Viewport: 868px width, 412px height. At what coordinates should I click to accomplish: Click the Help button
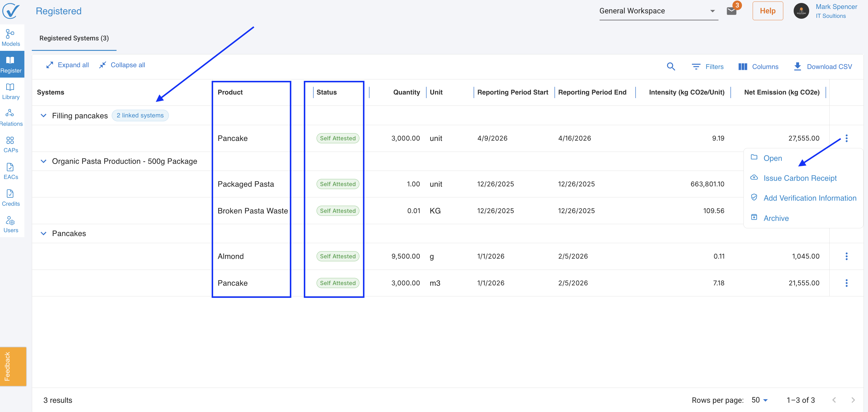[767, 11]
